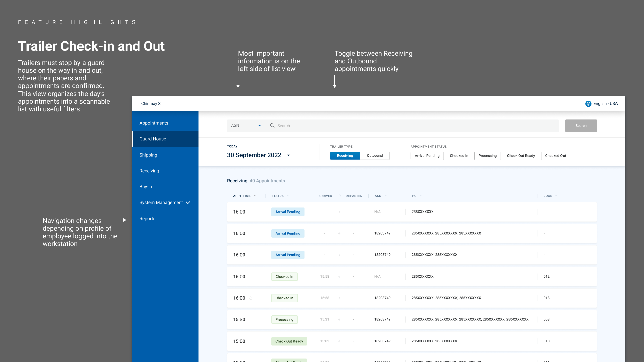Toggle trailer type to Receiving

point(345,156)
